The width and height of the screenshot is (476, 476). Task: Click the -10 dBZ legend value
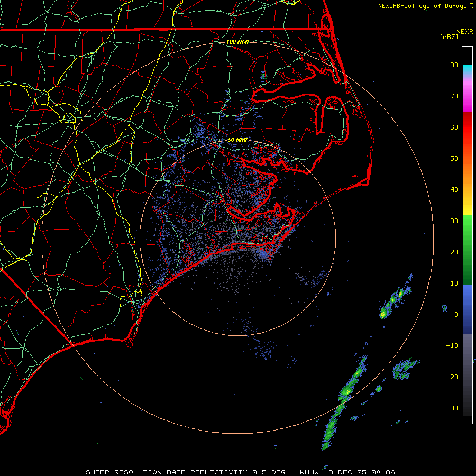click(452, 346)
